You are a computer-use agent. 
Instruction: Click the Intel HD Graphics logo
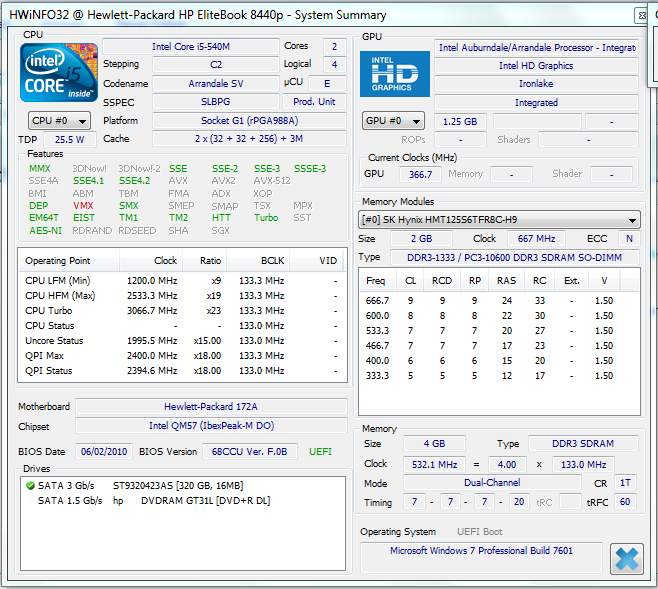[395, 74]
